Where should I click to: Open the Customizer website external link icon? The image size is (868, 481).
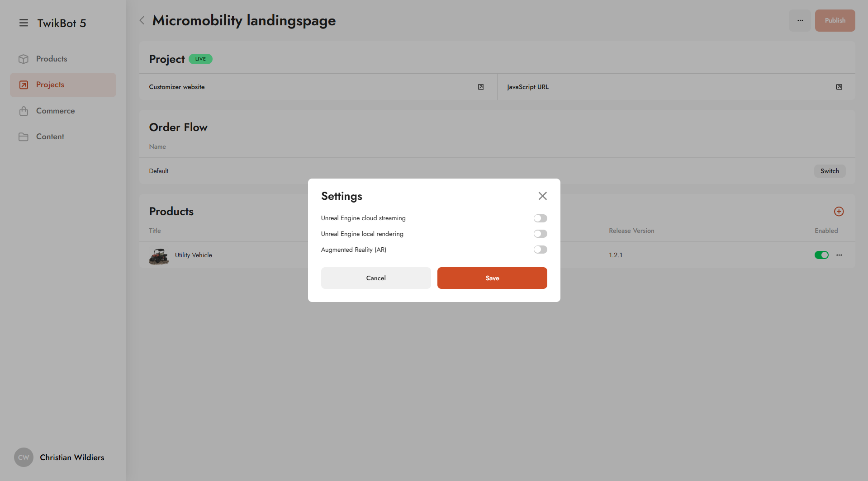[480, 87]
